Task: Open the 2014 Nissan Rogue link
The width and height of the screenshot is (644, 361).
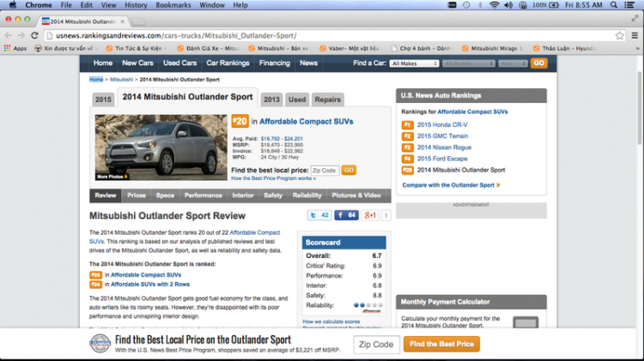Action: pos(445,147)
